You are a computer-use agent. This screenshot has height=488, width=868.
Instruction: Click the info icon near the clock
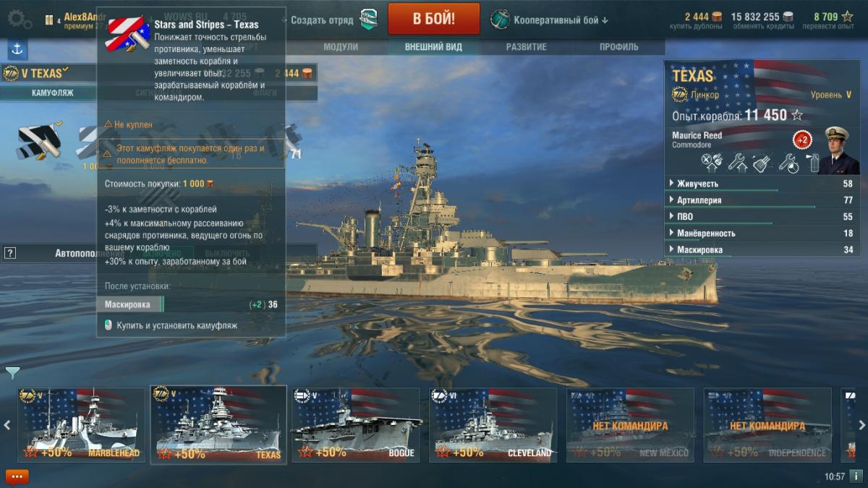[856, 476]
